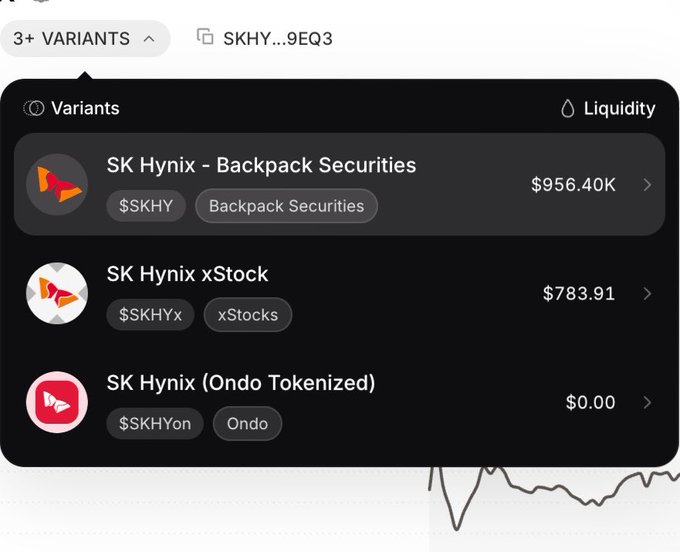
Task: Click the Liquidity droplet icon
Action: [567, 108]
